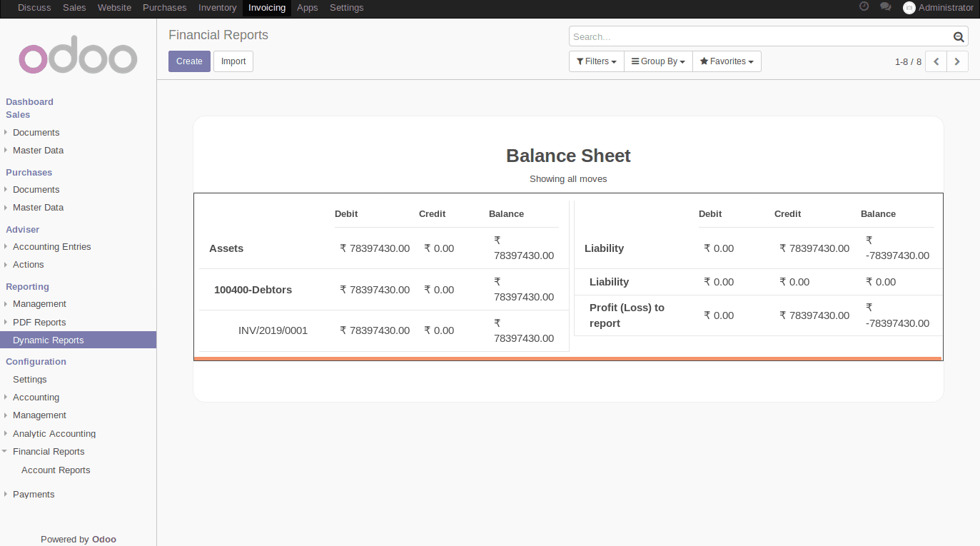
Task: Open the Favorites dropdown
Action: 727,61
